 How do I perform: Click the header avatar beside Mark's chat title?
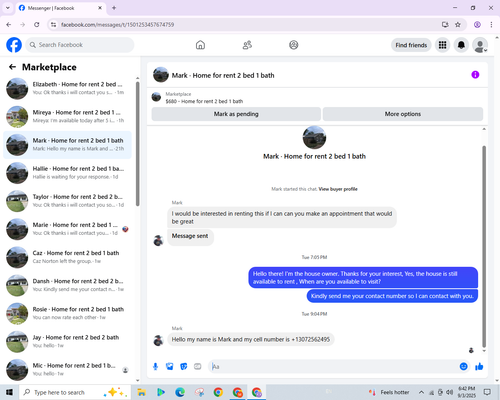pyautogui.click(x=161, y=75)
